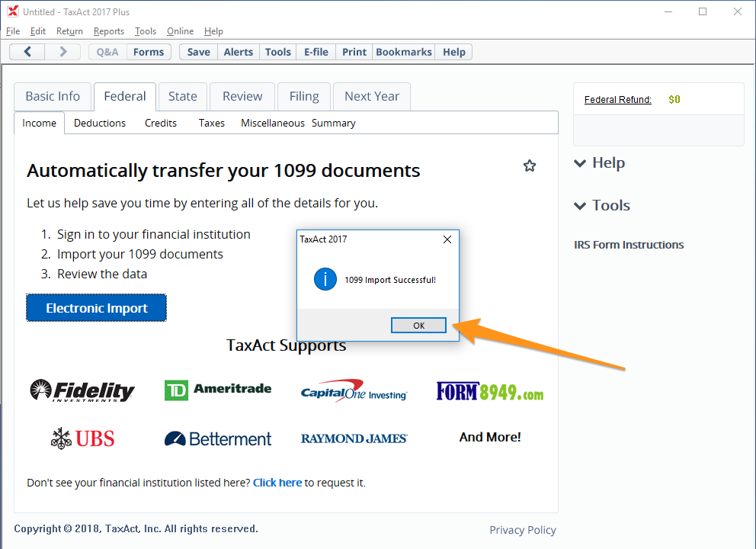Click the $0 federal refund amount

point(674,100)
